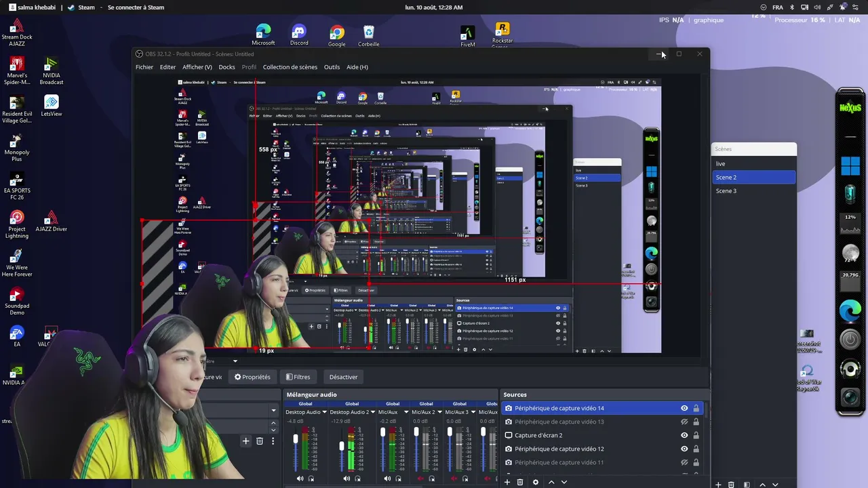Open the Corbeille recycle bin icon
This screenshot has width=868, height=488.
click(x=368, y=36)
